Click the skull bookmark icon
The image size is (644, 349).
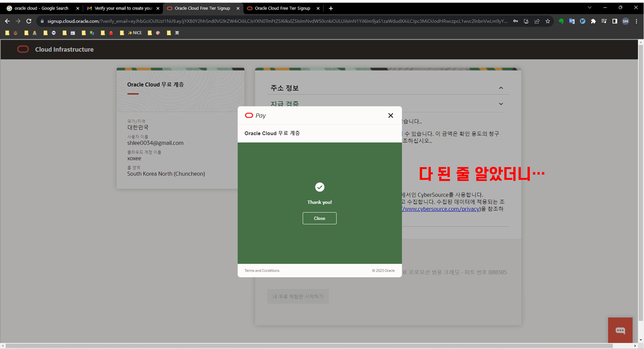tap(177, 33)
